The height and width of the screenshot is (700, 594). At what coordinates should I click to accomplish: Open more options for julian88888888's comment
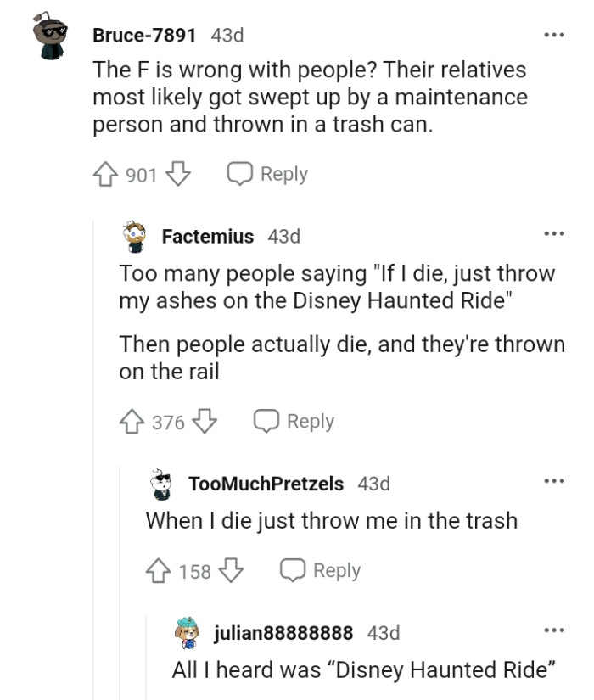(554, 631)
